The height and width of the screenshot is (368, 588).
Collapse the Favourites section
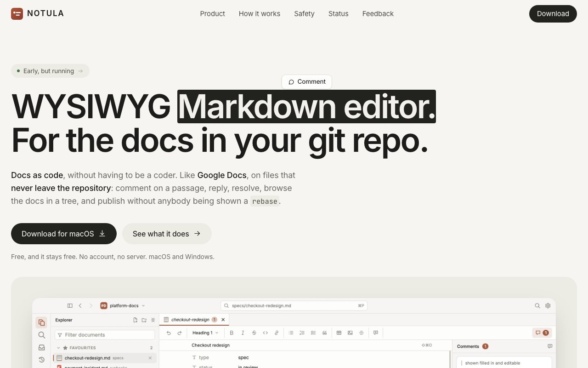point(59,348)
